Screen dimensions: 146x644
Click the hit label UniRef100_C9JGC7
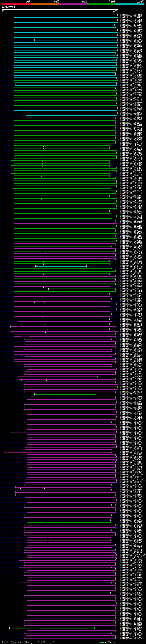point(131,459)
